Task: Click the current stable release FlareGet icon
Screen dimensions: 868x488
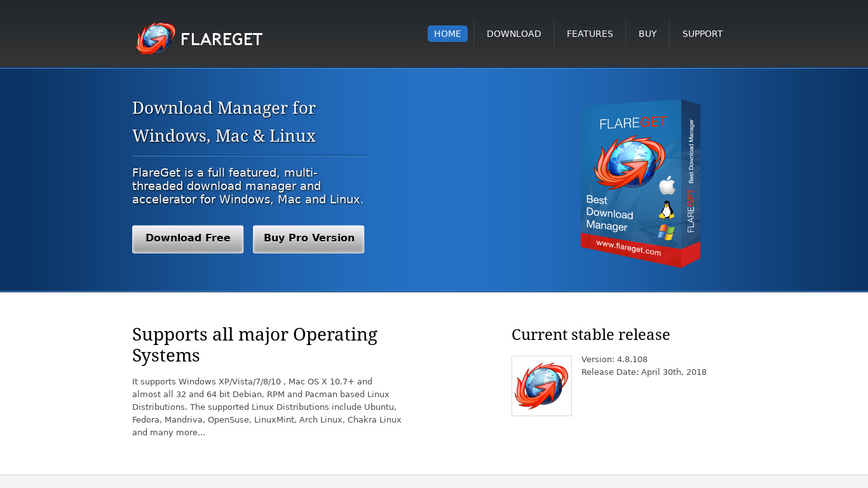Action: [x=541, y=386]
